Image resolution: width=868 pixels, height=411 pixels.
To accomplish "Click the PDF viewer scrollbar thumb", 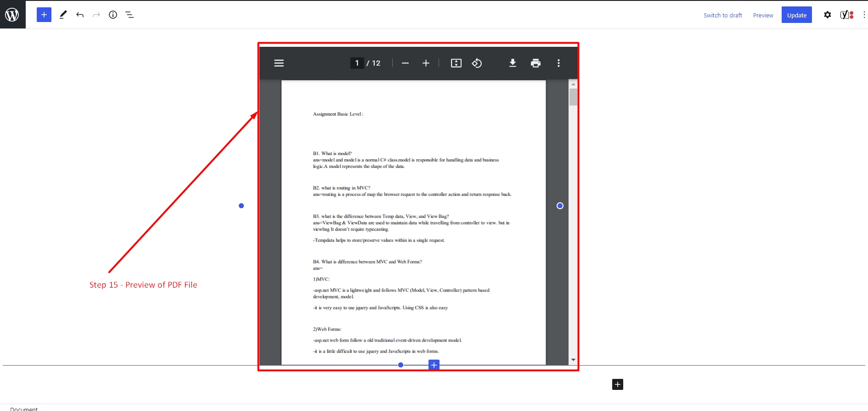I will click(x=573, y=97).
